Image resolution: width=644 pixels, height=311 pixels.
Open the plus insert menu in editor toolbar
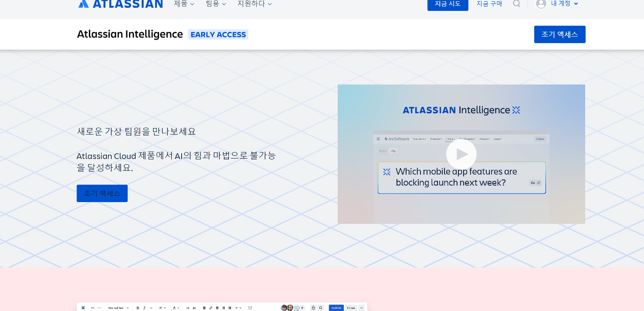click(238, 308)
